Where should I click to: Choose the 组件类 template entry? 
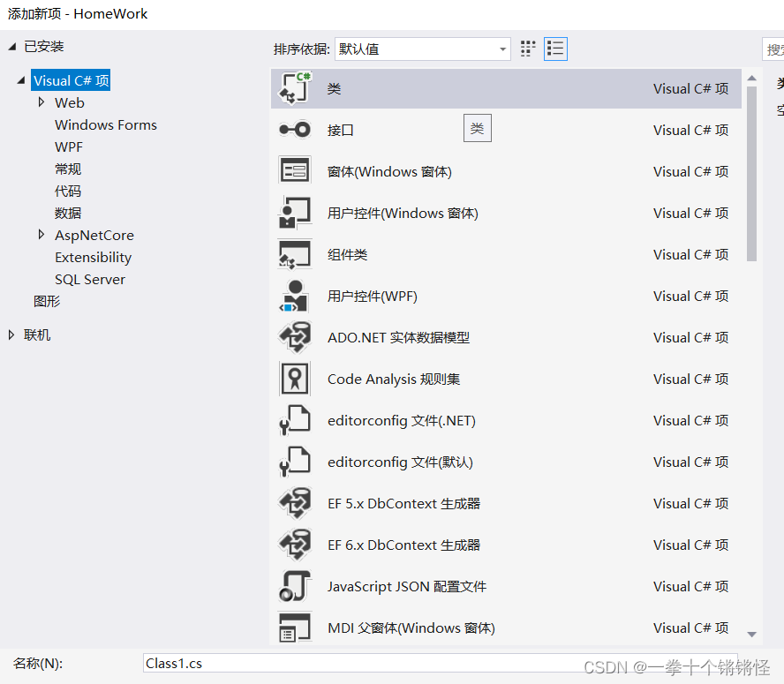347,254
